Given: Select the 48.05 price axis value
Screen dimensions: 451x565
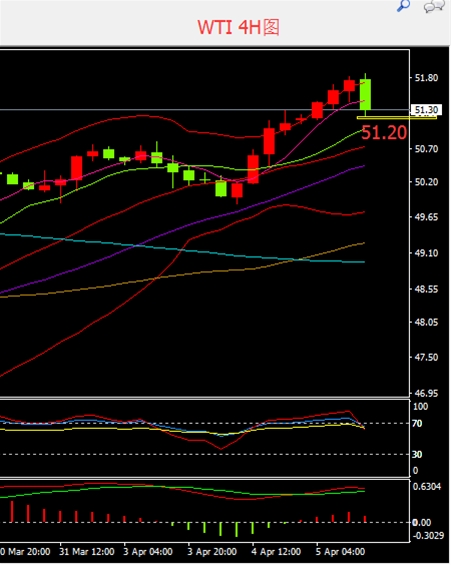Looking at the screenshot, I should coord(426,322).
